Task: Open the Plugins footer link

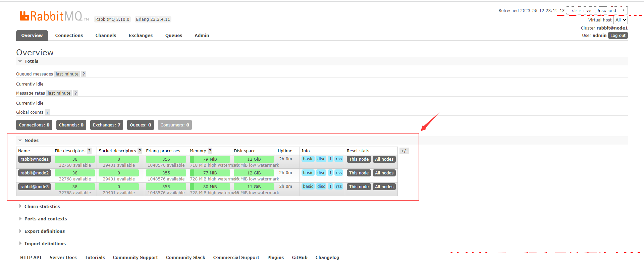Action: 276,258
